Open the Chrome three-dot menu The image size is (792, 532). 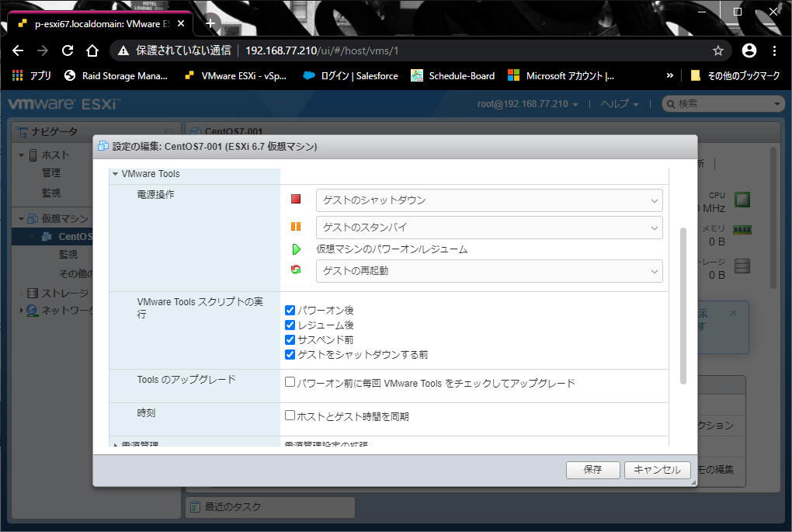[774, 50]
